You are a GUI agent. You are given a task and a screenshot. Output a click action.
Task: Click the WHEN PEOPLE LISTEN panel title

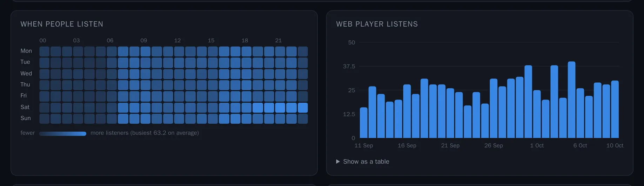[x=62, y=24]
